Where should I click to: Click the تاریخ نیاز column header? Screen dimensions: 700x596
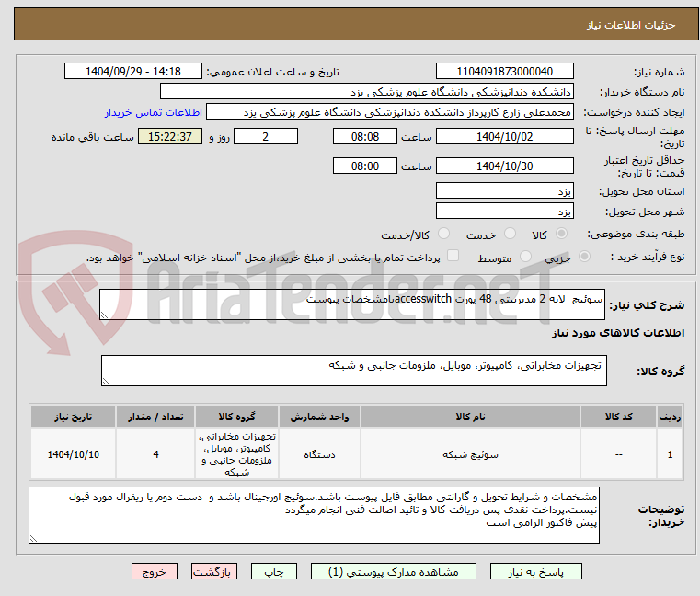click(x=74, y=417)
